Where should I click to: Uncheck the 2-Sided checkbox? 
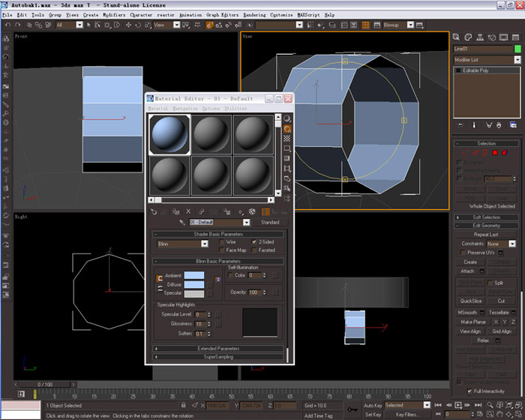(x=254, y=241)
